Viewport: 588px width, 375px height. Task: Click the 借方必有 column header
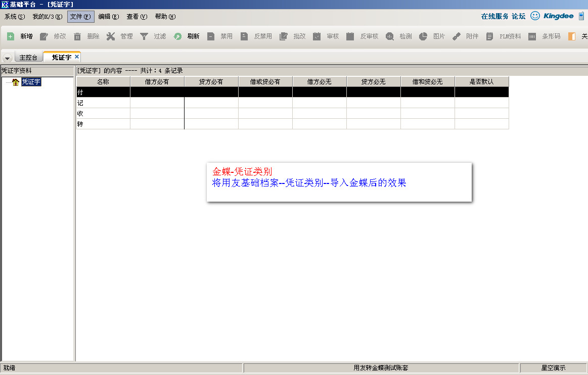coord(157,81)
